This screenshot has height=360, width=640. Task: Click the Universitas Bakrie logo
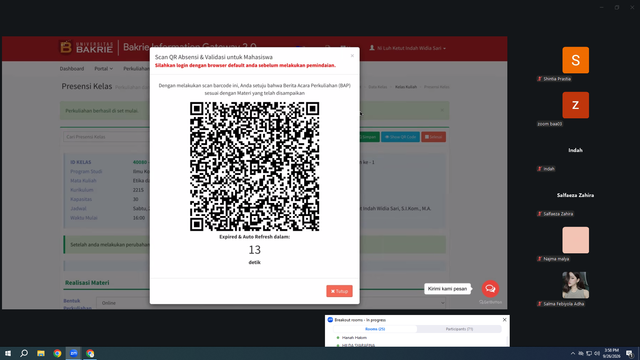(x=87, y=47)
